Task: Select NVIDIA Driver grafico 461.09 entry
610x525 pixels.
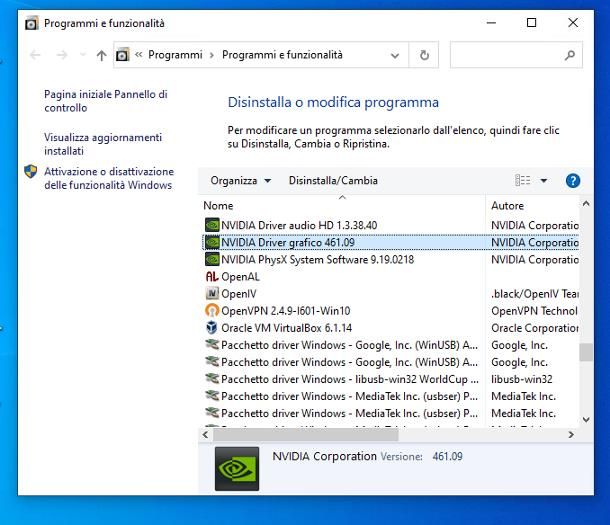Action: [x=288, y=242]
